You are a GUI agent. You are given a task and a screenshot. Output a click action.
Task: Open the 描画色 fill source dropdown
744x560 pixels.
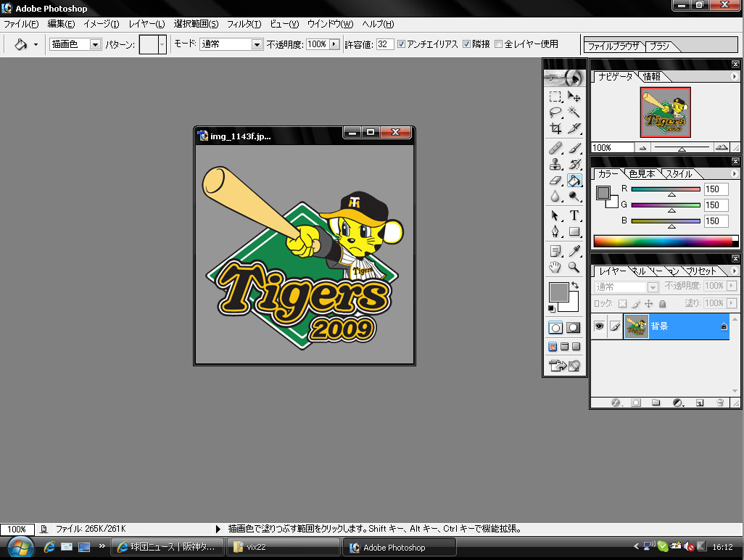(x=96, y=44)
